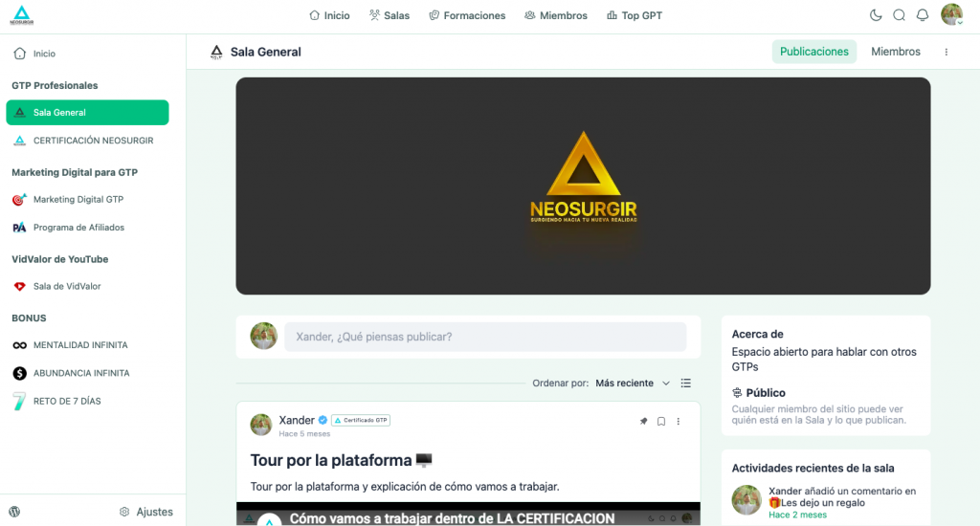Bookmark the Tour por la plataforma post
980x526 pixels.
(x=661, y=422)
